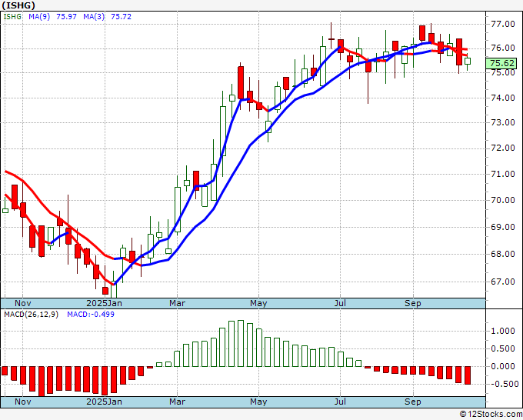The height and width of the screenshot is (420, 523).
Task: Click the 73.00 price axis label
Action: pyautogui.click(x=503, y=122)
